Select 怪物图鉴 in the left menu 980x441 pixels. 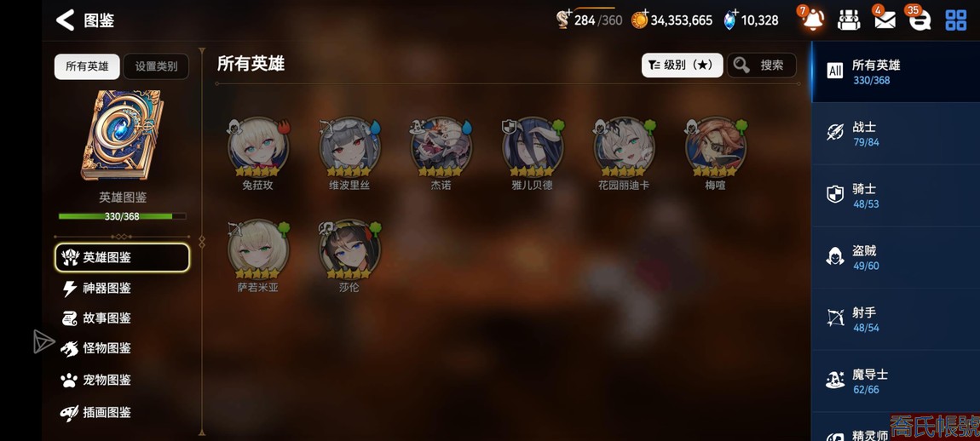pos(97,348)
